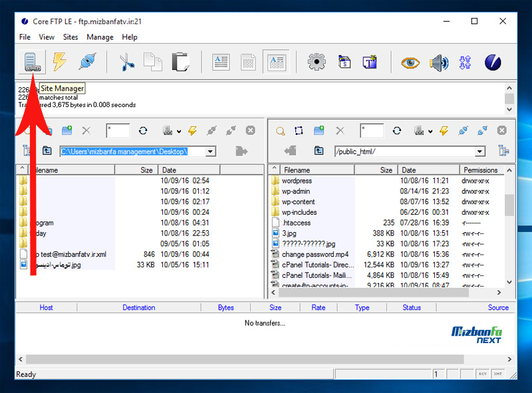Click the filter box in remote pane toolbar

[x=372, y=131]
